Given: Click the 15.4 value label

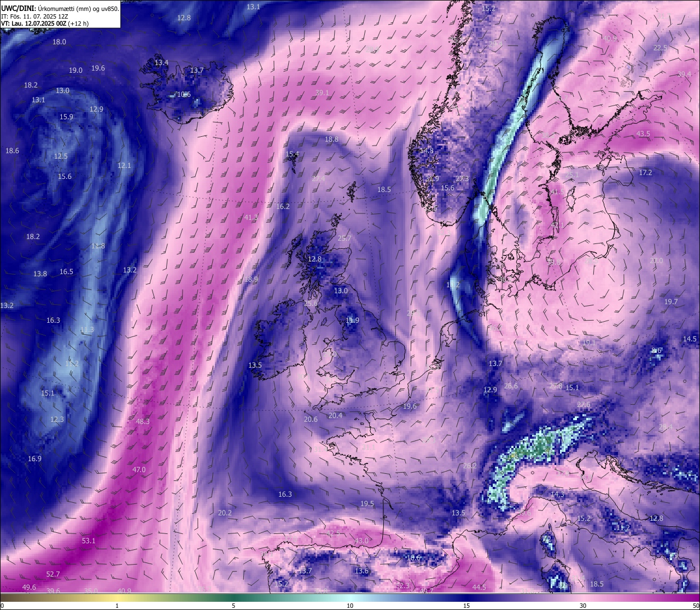Looking at the screenshot, I should [293, 154].
